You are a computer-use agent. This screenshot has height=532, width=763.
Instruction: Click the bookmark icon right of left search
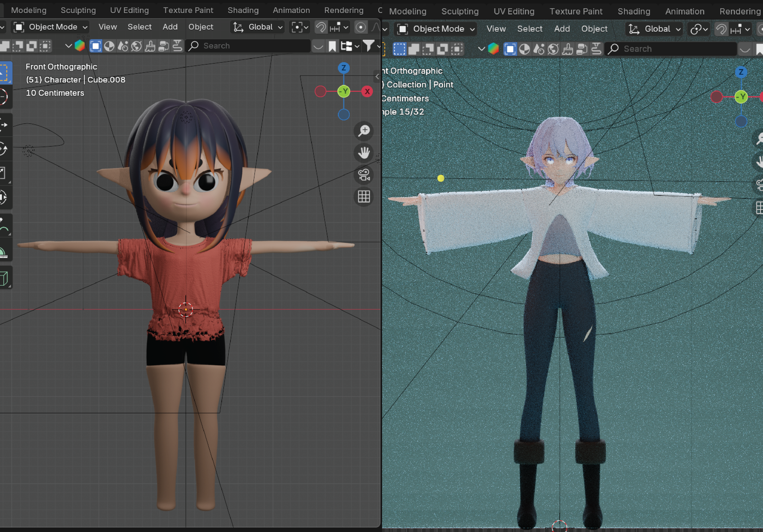click(x=332, y=46)
